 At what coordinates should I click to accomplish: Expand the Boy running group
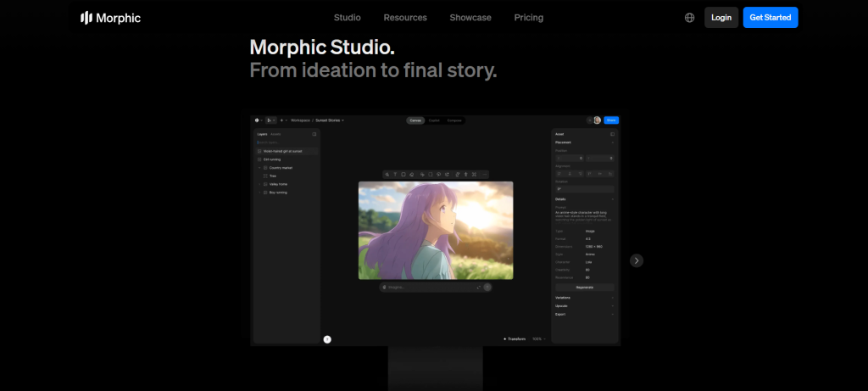[x=259, y=193]
